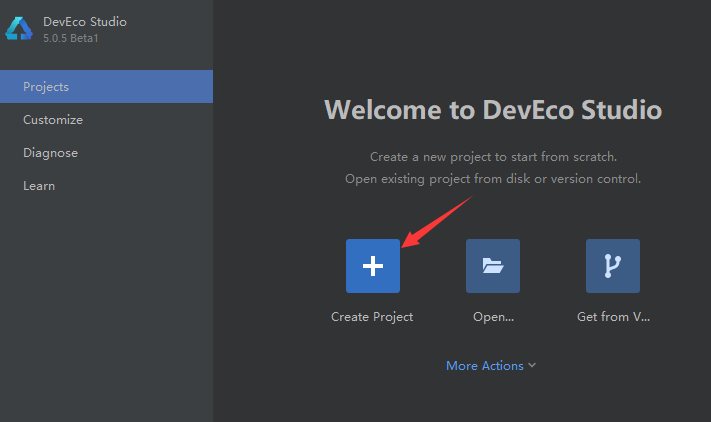Click the Get from V... label
The height and width of the screenshot is (422, 711).
click(614, 317)
